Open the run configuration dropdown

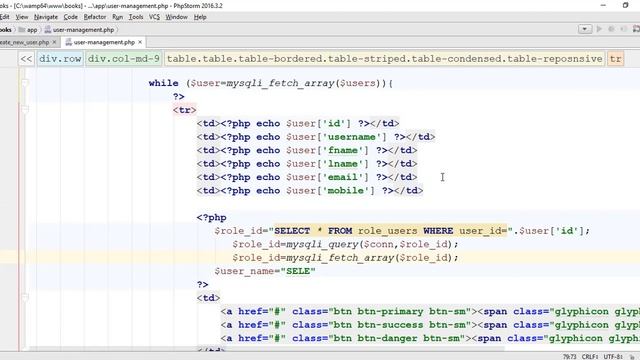pyautogui.click(x=585, y=29)
